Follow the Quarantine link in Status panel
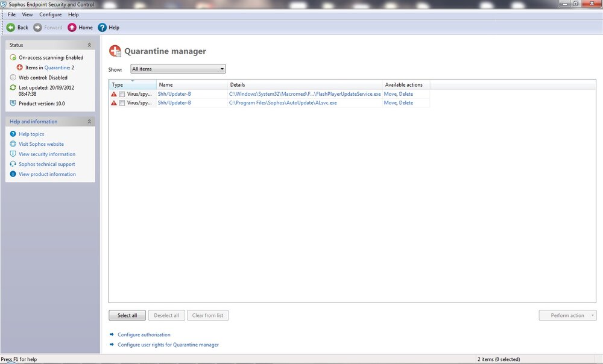 point(57,67)
